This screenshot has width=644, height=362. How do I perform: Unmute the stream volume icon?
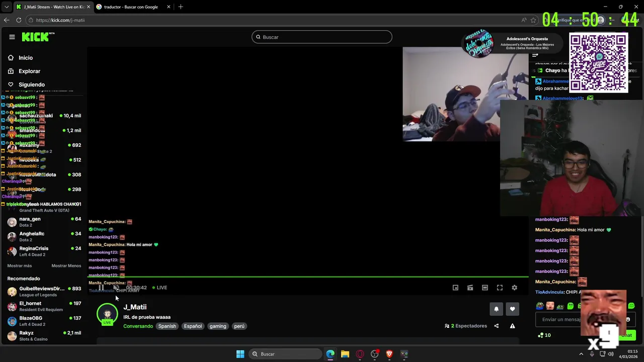116,288
